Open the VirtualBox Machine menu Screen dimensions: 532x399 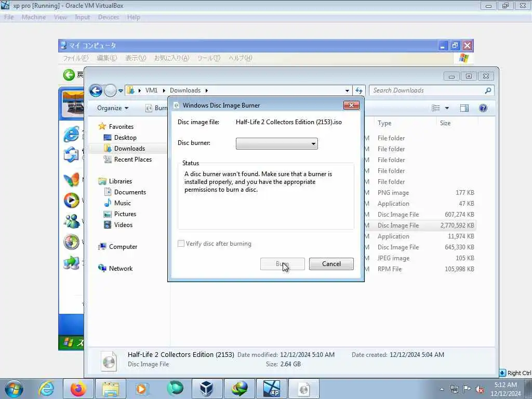(34, 17)
